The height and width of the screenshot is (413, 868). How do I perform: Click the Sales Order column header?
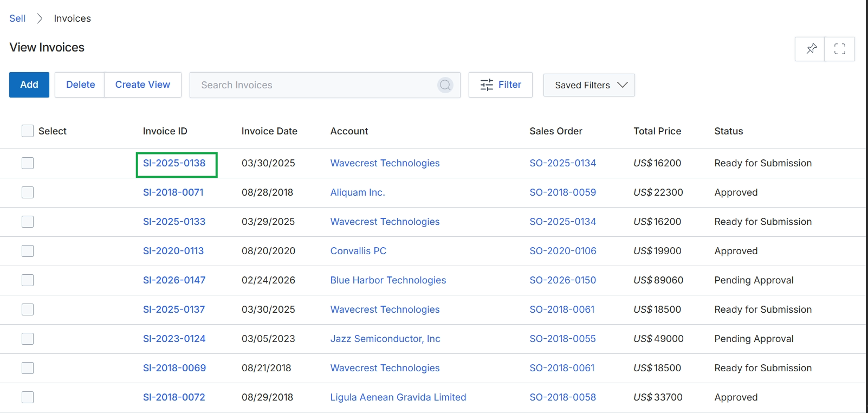click(556, 131)
